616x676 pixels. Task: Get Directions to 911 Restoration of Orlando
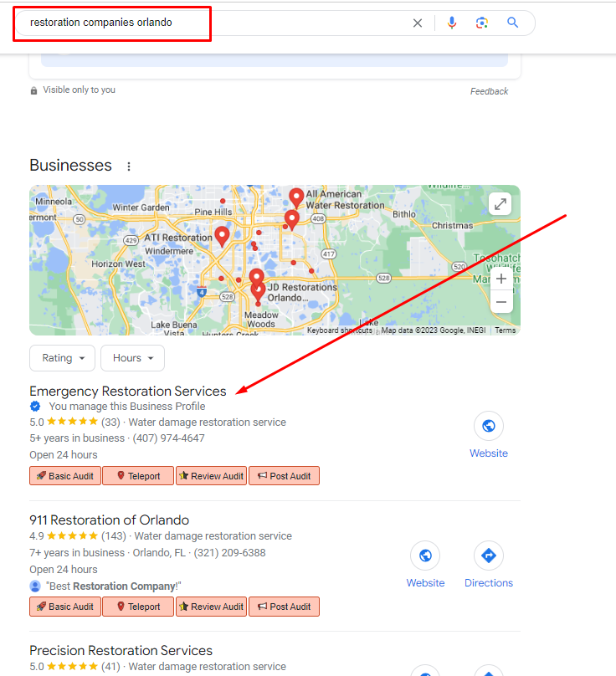point(488,565)
